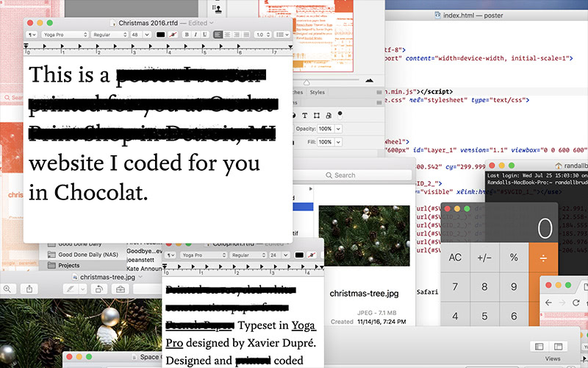Open Yoga Pro font dropdown in Colophon window
The width and height of the screenshot is (588, 368).
[x=203, y=255]
